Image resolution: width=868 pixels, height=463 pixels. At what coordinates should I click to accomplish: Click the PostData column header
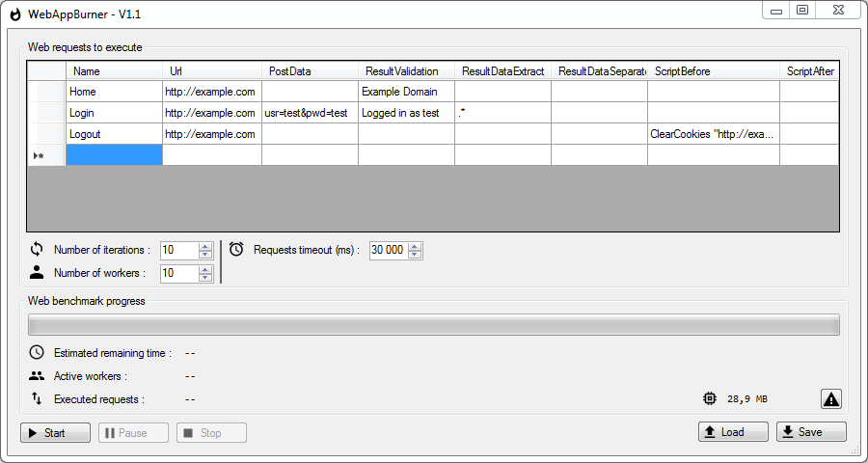point(310,70)
